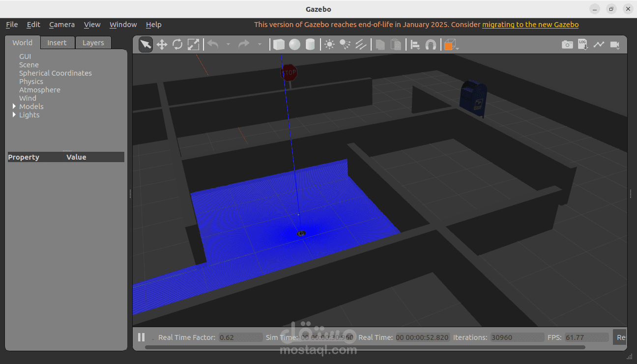Select the arrow selection mode tool
This screenshot has height=364, width=637.
coord(145,45)
